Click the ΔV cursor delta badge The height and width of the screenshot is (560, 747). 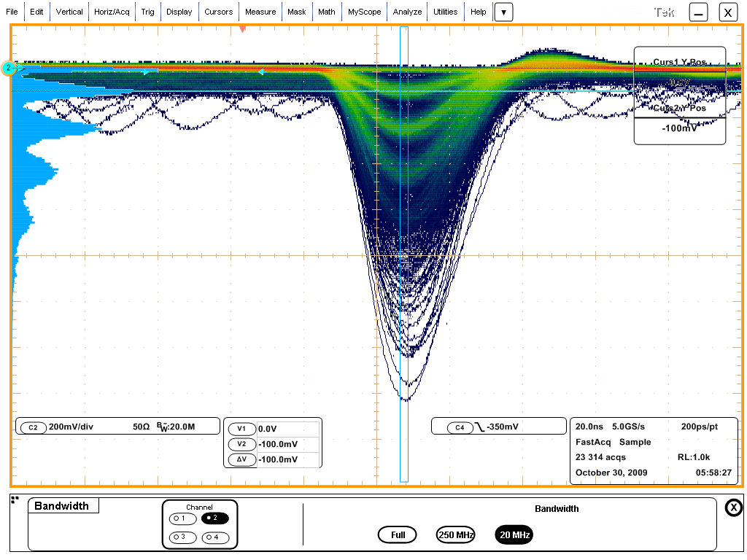point(241,459)
